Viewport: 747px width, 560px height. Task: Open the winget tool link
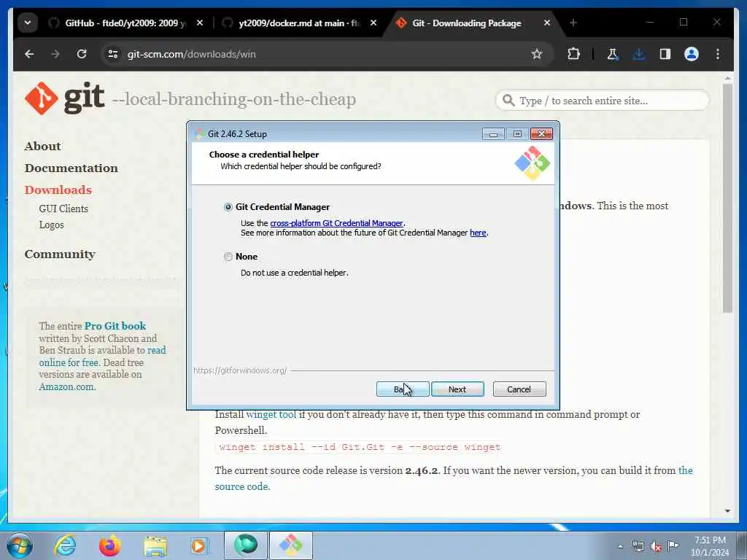click(271, 414)
